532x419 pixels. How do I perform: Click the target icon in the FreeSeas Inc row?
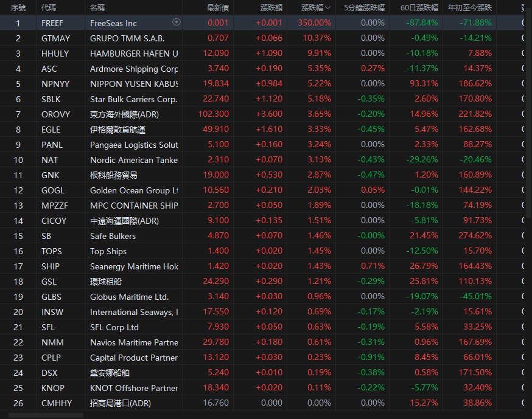coord(177,23)
